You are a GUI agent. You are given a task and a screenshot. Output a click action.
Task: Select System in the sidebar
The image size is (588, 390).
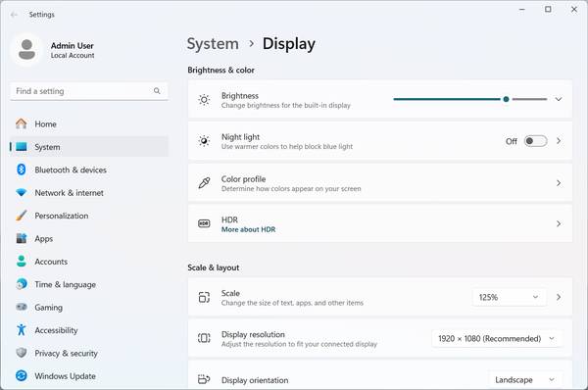[89, 147]
